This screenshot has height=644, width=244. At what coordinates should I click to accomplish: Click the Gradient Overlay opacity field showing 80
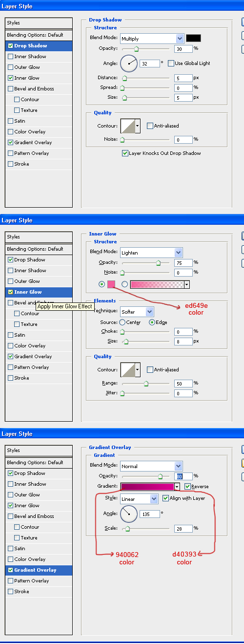click(x=183, y=476)
